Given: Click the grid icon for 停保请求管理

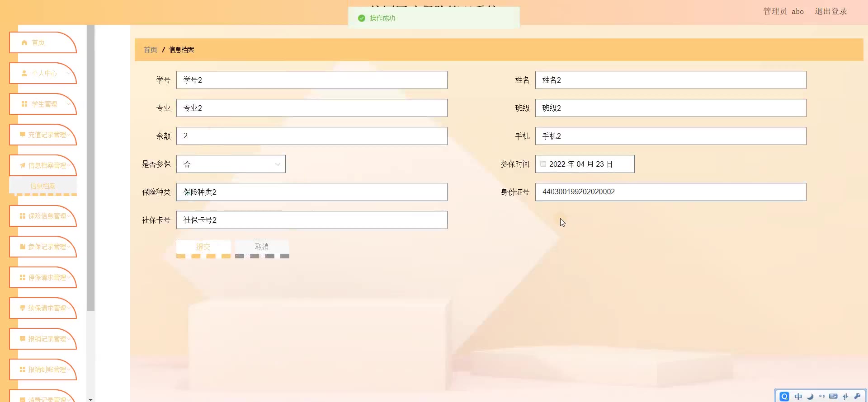Looking at the screenshot, I should [x=23, y=277].
